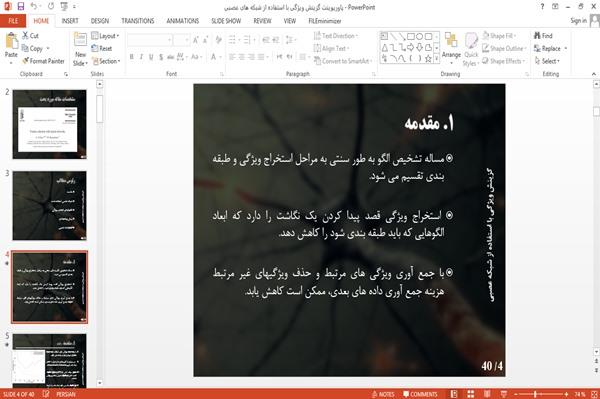Screen dimensions: 600x399
Task: Switch to the DESIGN tab
Action: coord(100,21)
